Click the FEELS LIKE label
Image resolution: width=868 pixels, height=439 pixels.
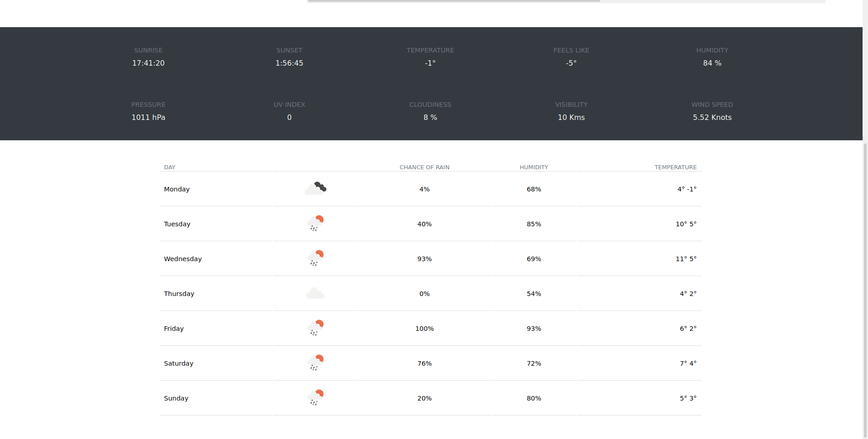(x=571, y=50)
